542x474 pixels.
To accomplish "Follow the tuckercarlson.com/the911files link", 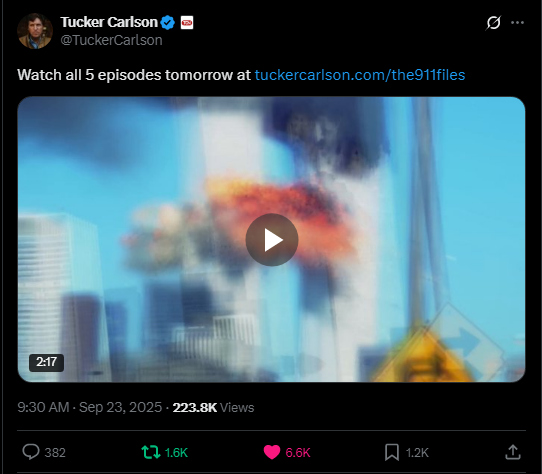I will point(360,75).
